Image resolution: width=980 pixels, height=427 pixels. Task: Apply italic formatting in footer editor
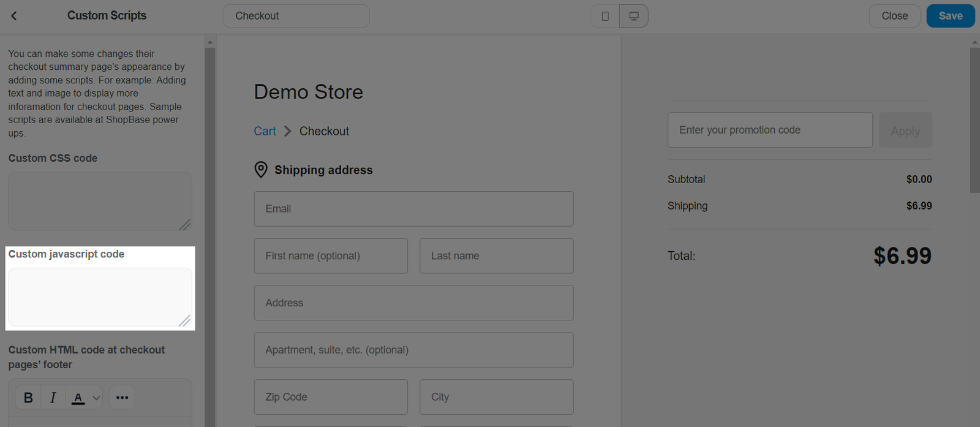point(53,398)
